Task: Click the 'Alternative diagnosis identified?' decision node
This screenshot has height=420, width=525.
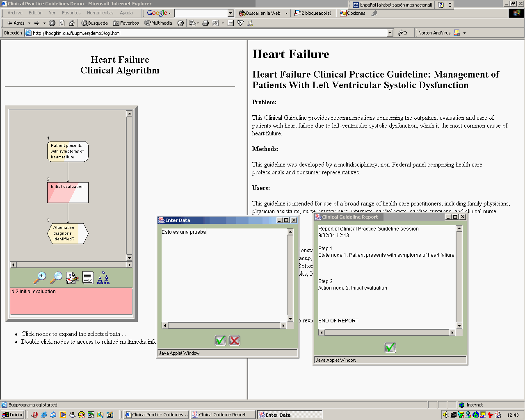Action: (68, 233)
